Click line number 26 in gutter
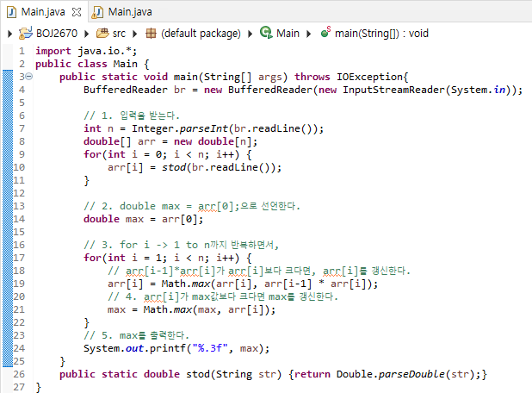The image size is (532, 393). click(19, 374)
